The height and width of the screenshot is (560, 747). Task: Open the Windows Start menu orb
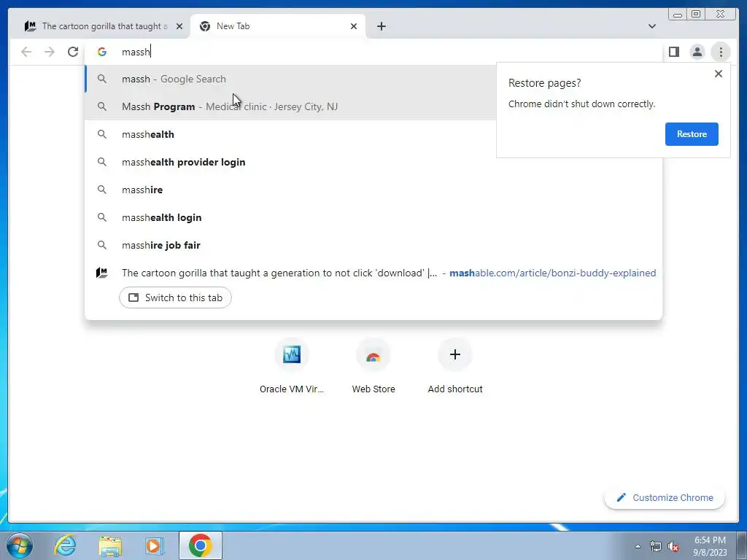point(20,545)
